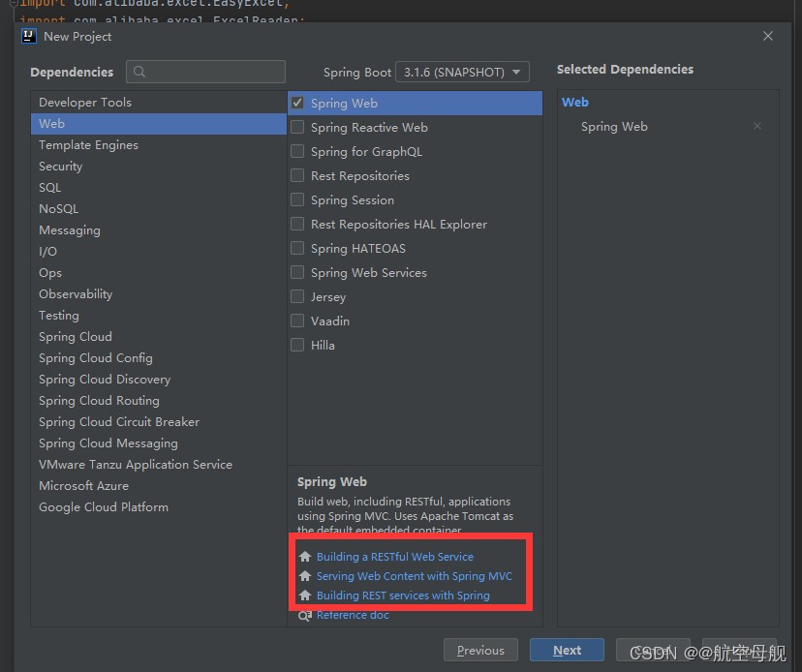The image size is (802, 672).
Task: Click the Next button
Action: tap(567, 650)
